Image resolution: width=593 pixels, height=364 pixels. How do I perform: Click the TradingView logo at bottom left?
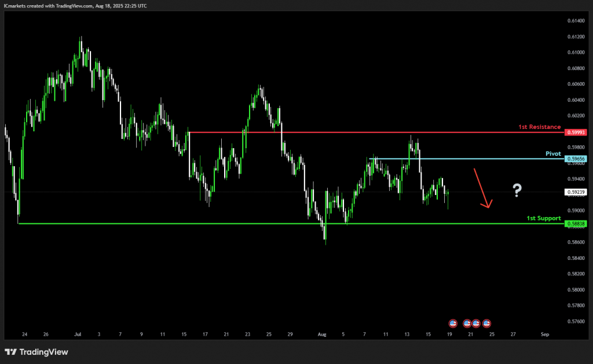pyautogui.click(x=36, y=352)
